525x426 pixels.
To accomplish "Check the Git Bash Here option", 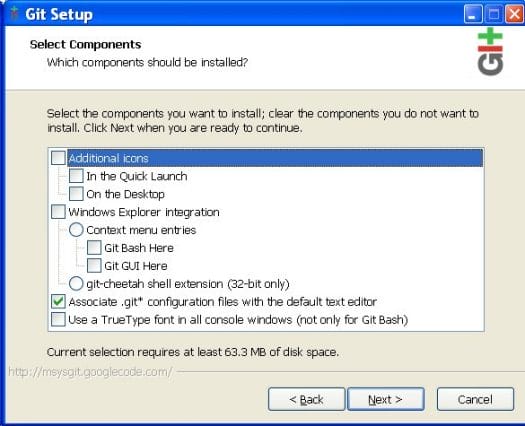I will tap(94, 248).
